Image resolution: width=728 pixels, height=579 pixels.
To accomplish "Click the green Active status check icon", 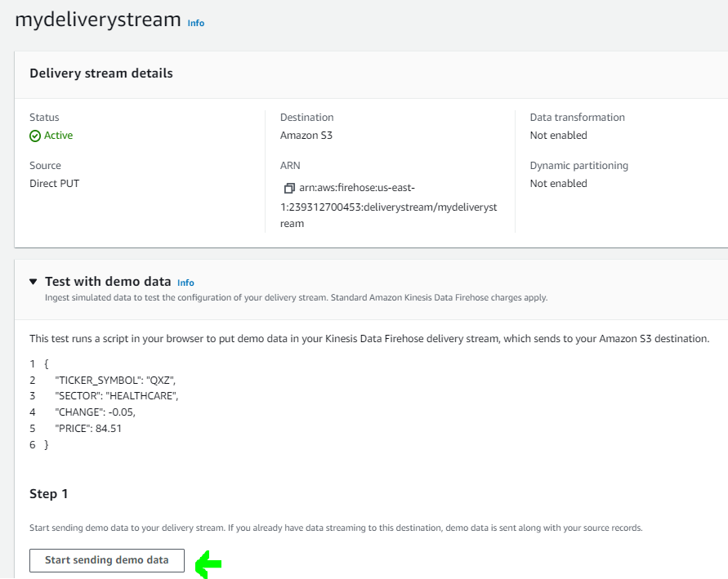I will [x=35, y=136].
